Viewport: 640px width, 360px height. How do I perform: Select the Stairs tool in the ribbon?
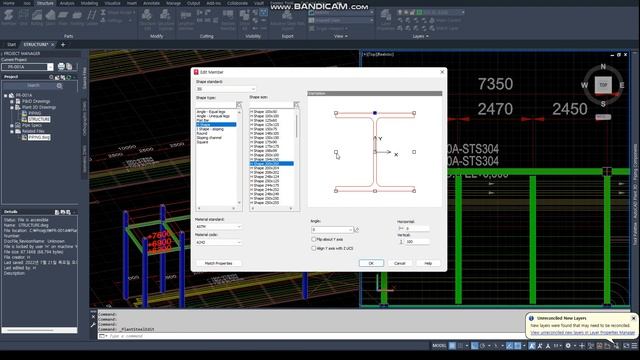pyautogui.click(x=51, y=18)
